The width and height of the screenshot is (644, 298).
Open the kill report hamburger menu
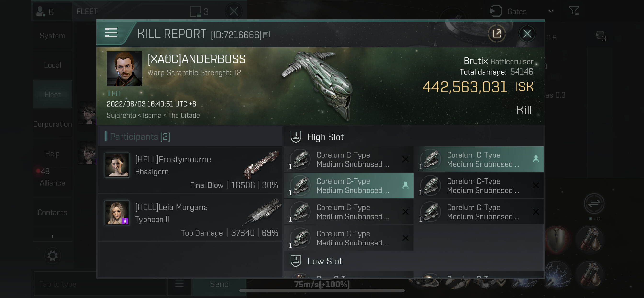(x=111, y=33)
